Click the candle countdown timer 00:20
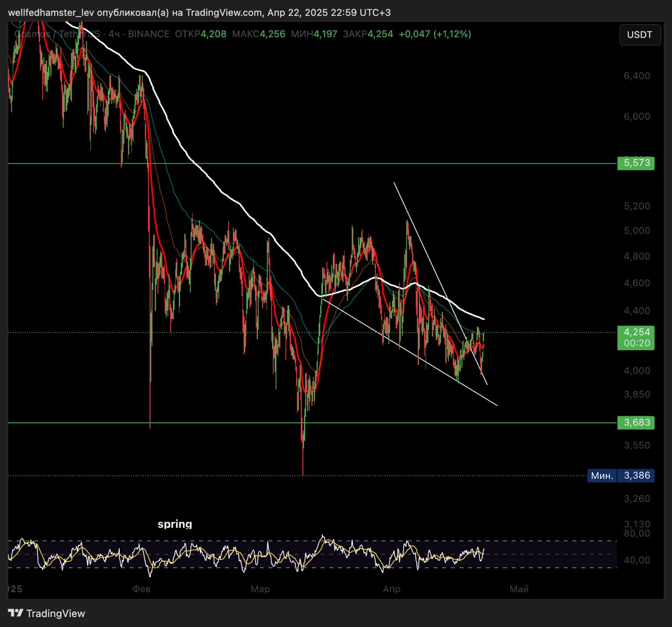Screen dimensions: 672x627 (636, 343)
